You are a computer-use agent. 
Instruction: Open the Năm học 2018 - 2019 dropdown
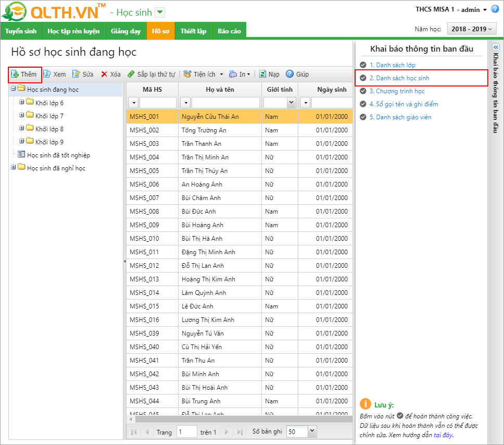[472, 29]
